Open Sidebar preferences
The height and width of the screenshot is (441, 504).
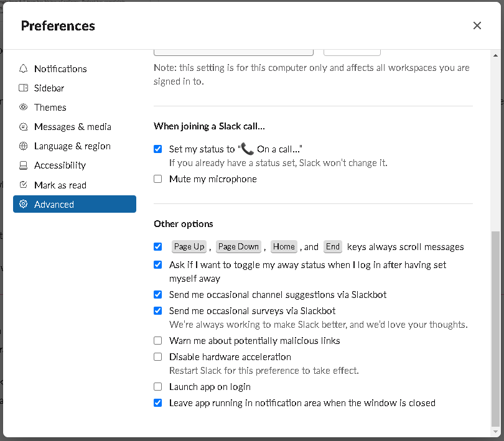click(x=75, y=88)
